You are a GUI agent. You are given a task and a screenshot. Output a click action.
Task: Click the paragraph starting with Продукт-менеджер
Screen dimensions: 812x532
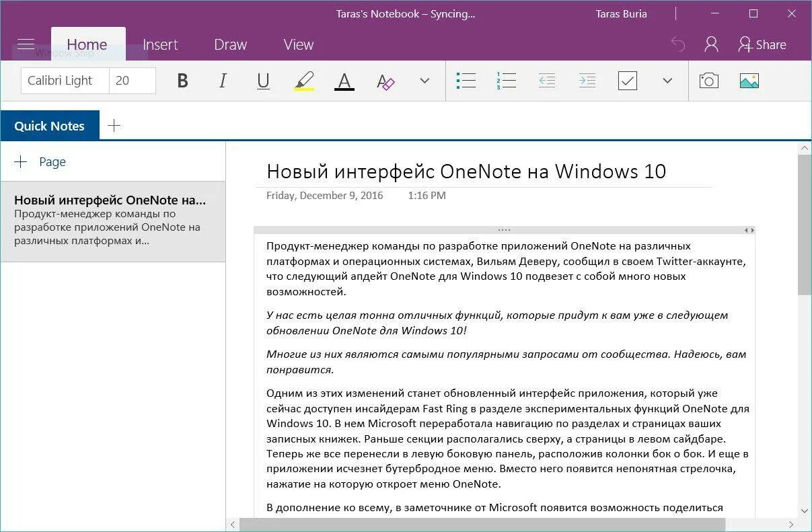click(506, 269)
